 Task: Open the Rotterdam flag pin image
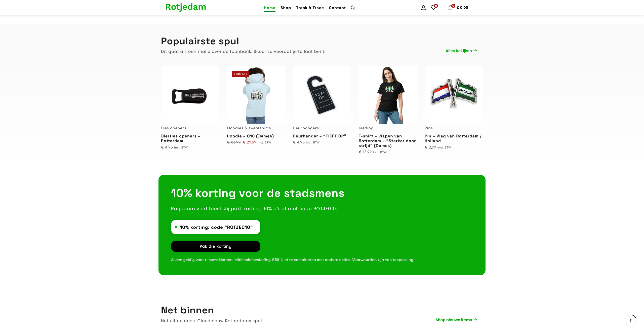coord(454,95)
